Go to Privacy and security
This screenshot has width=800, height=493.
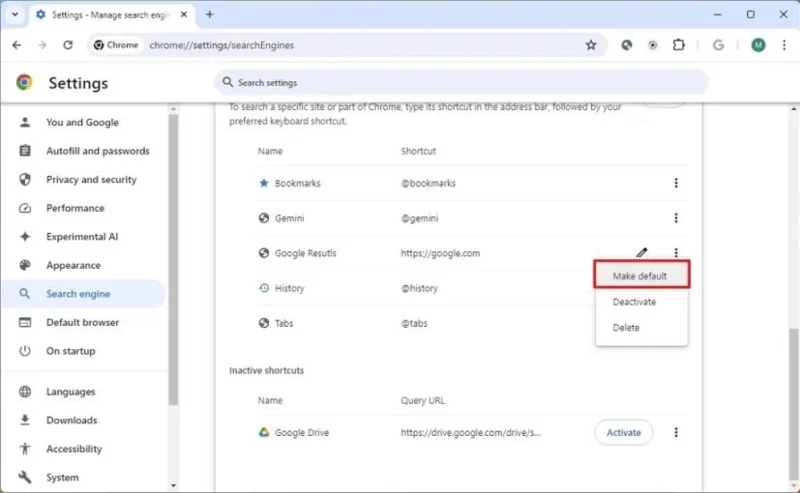[x=83, y=180]
